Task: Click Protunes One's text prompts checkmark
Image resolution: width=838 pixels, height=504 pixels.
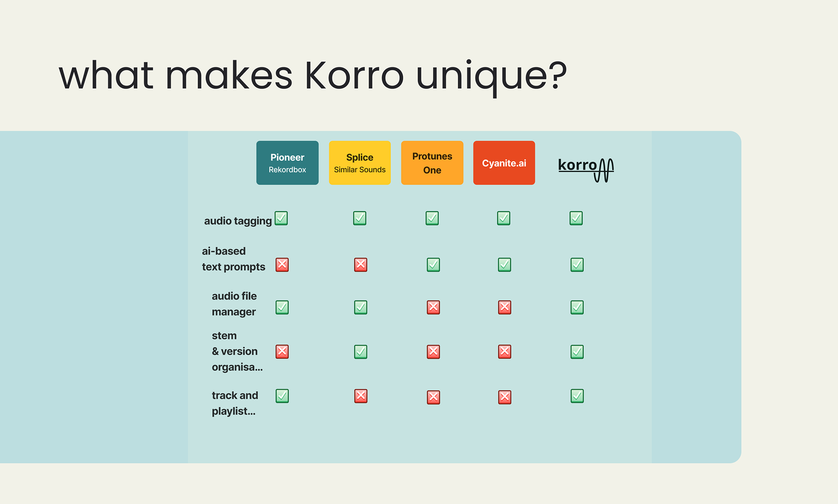Action: pos(433,264)
